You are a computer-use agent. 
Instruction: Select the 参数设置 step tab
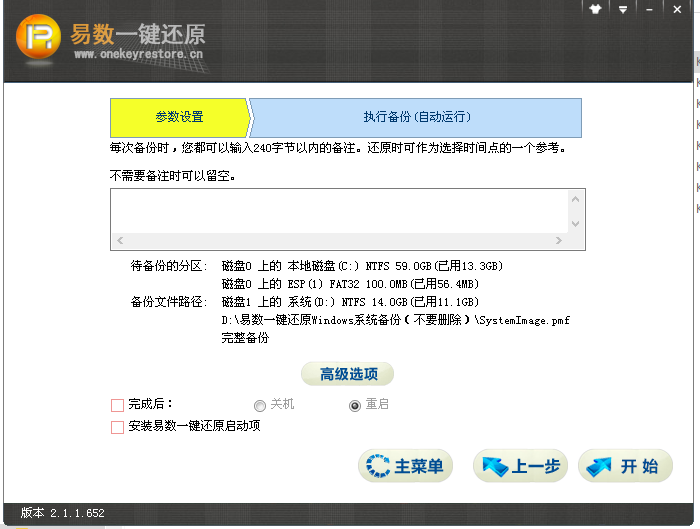coord(179,117)
